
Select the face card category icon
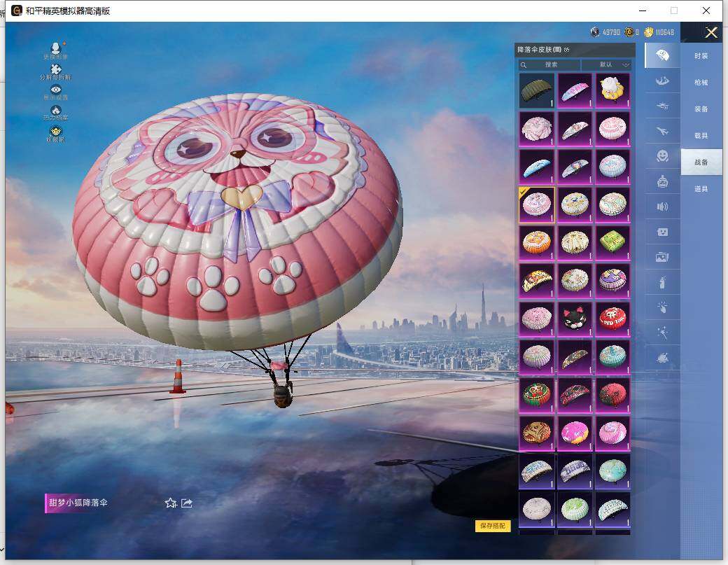[x=662, y=232]
